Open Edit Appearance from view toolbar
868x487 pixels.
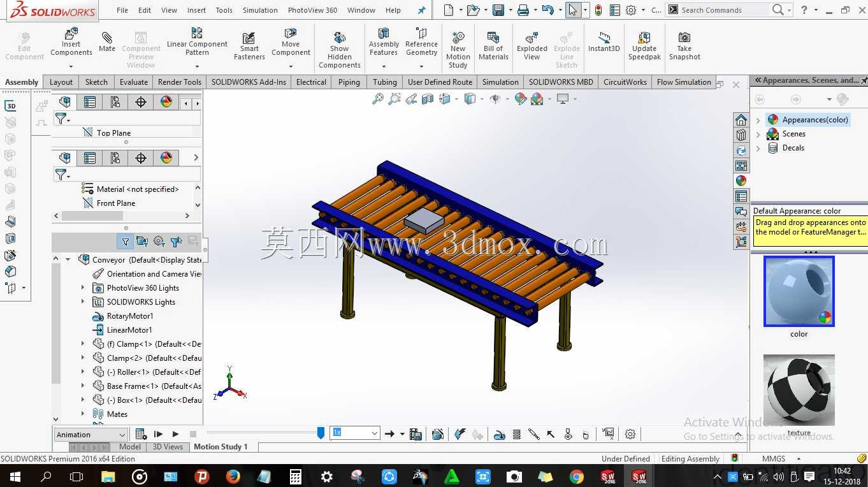tap(521, 99)
